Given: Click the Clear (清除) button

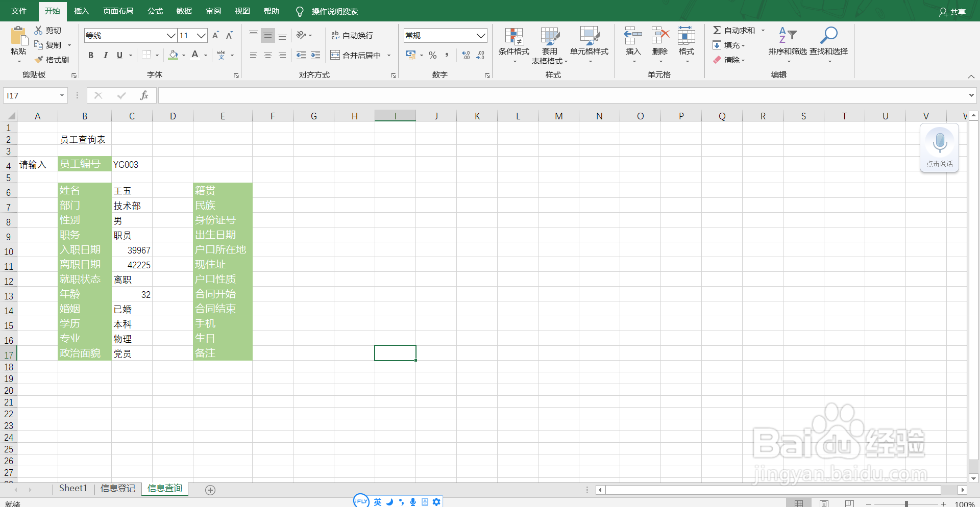Looking at the screenshot, I should pyautogui.click(x=729, y=60).
